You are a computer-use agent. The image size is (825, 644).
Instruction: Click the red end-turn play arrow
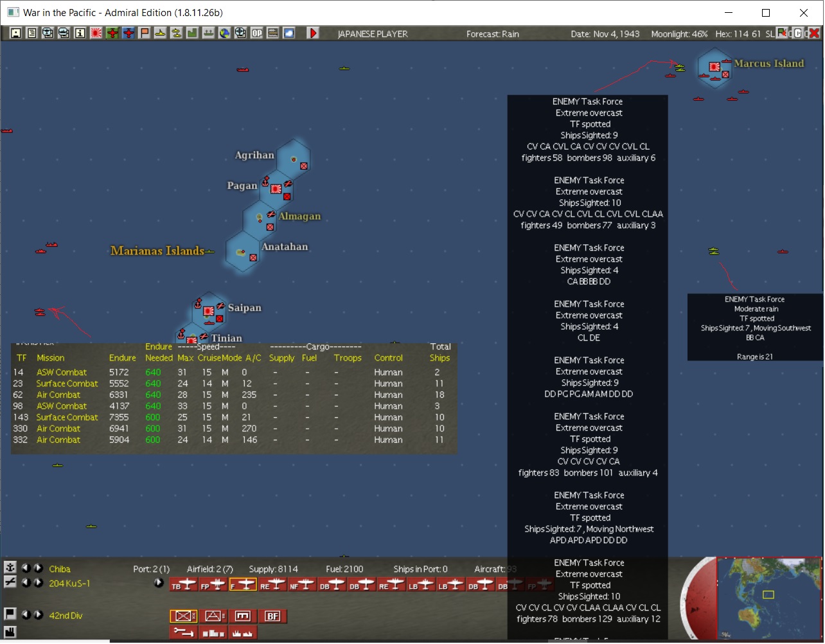click(x=313, y=33)
